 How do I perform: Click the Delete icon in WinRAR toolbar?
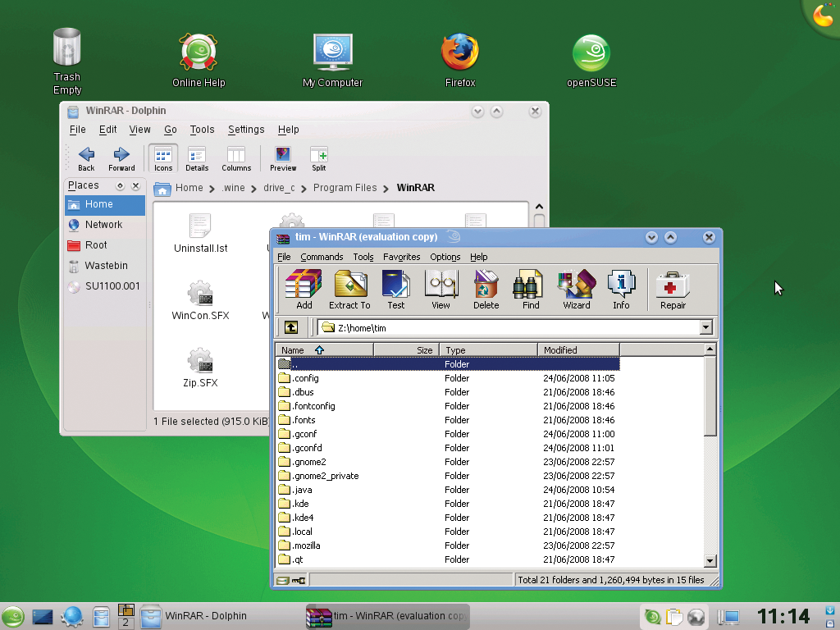point(486,290)
